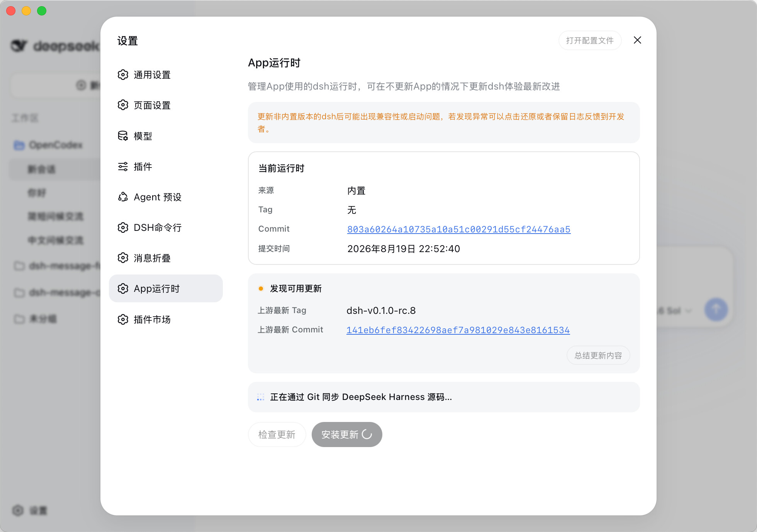
Task: Go to the DSH命令行 settings page
Action: click(x=166, y=227)
